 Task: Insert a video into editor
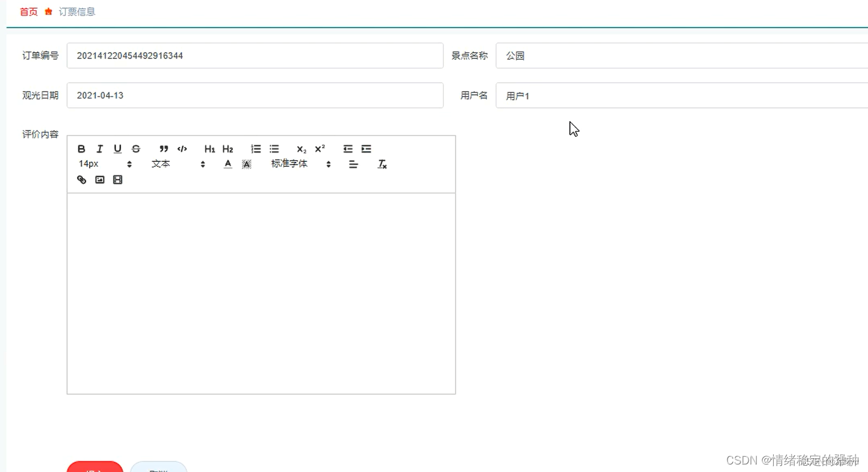(117, 180)
